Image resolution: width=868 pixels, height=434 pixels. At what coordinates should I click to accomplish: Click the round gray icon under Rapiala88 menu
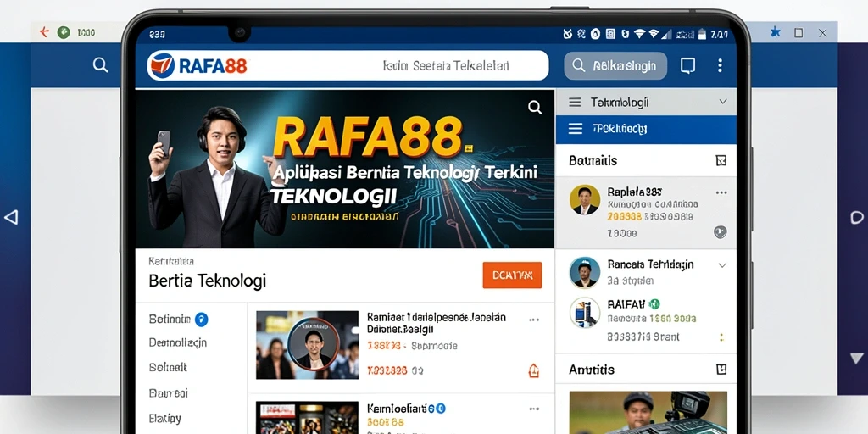pyautogui.click(x=721, y=232)
